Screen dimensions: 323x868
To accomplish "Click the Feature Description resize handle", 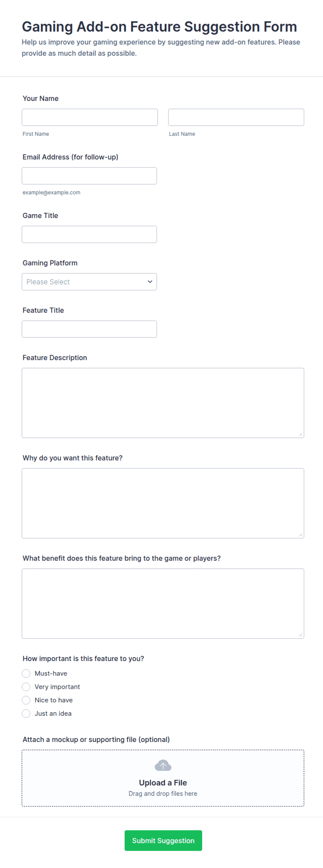I will (300, 434).
